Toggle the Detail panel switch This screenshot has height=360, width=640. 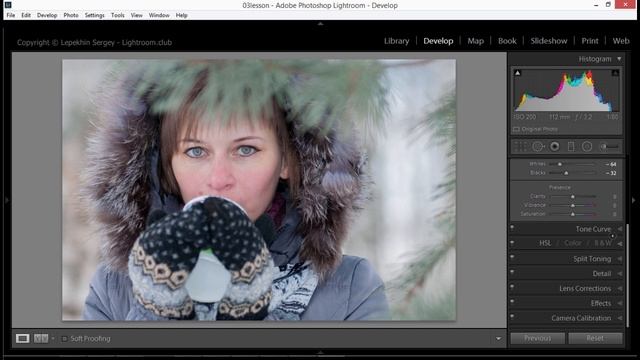[512, 272]
